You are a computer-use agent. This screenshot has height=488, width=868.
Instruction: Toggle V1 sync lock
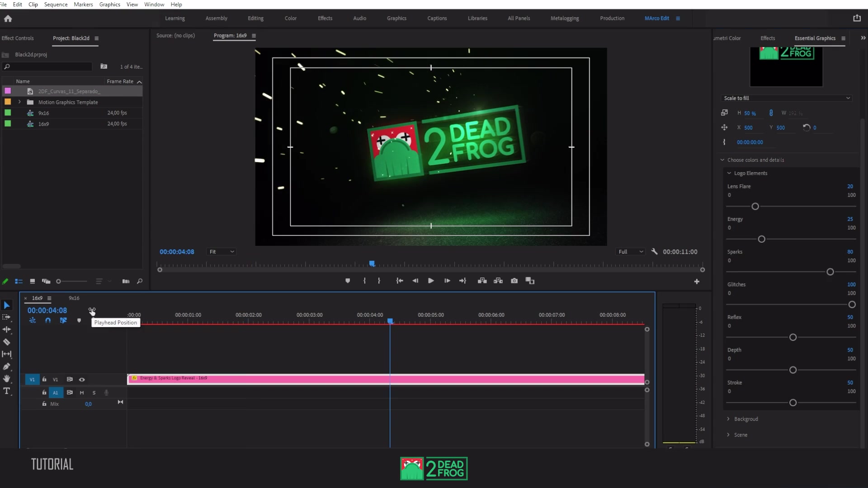(70, 380)
